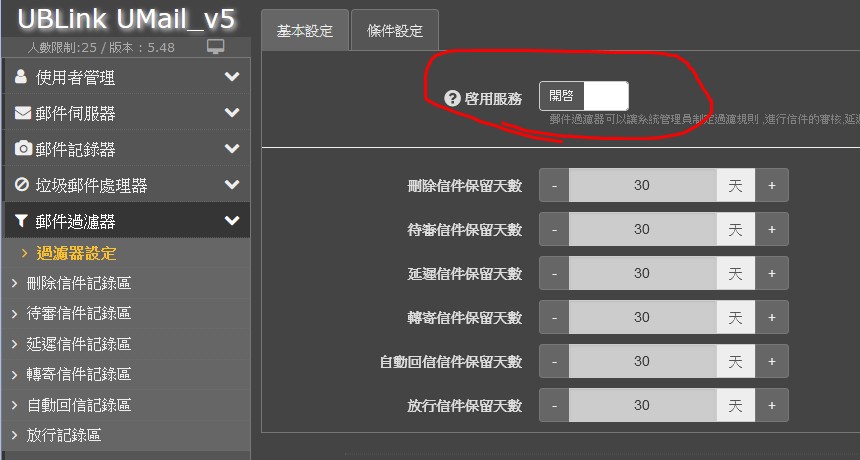Screen dimensions: 860x460
Task: Decrease 待審信件保留天數 with the minus button
Action: tap(555, 229)
